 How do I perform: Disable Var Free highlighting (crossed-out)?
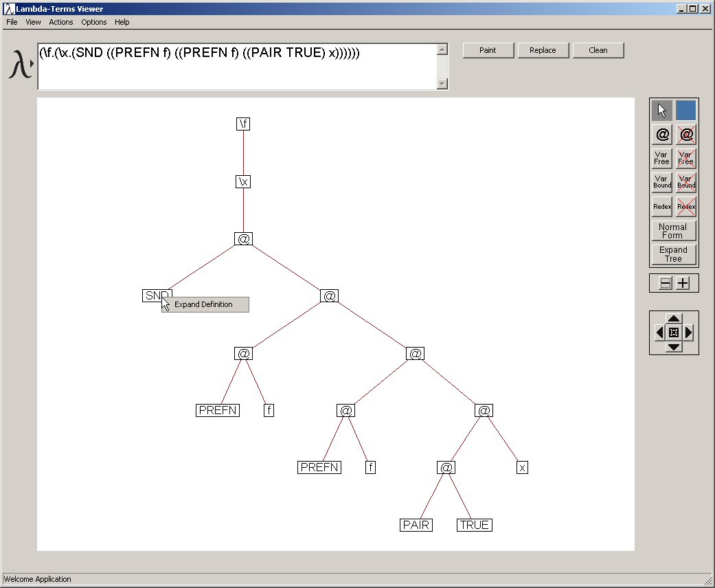(x=685, y=159)
